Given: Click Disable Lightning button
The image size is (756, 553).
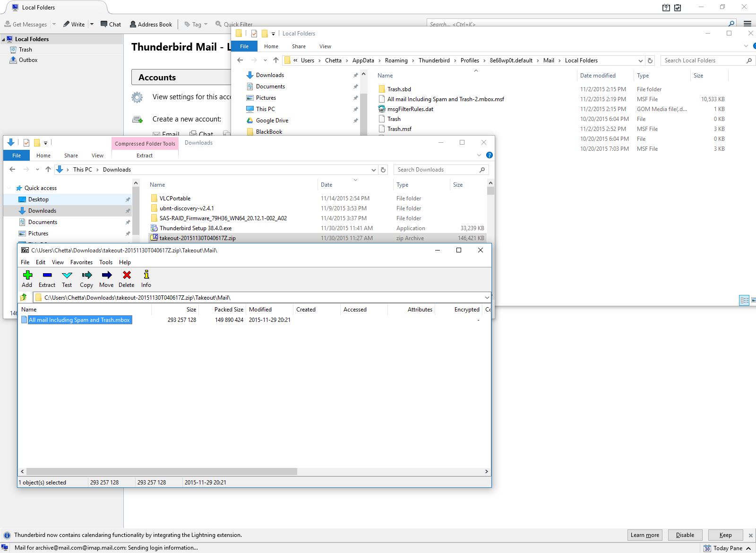Looking at the screenshot, I should (685, 535).
